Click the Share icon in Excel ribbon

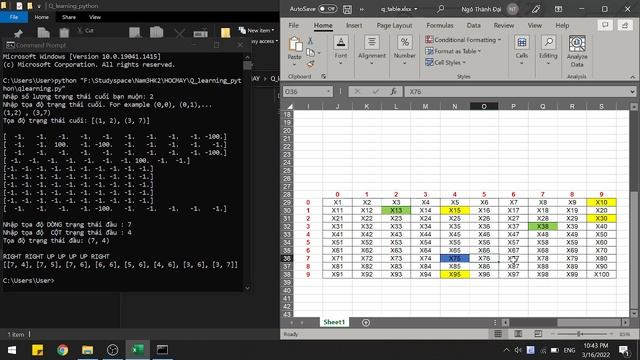pos(625,25)
